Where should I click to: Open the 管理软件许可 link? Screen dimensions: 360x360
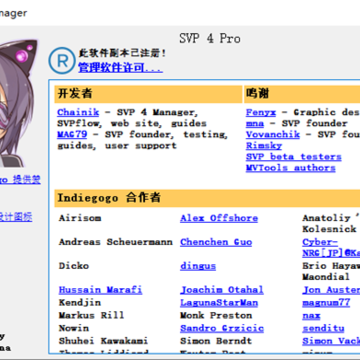(x=120, y=68)
